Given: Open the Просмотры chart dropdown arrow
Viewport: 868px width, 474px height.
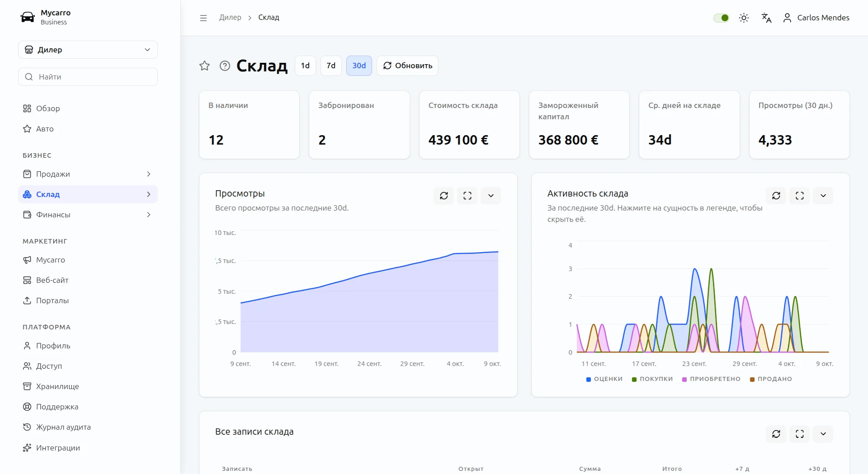Looking at the screenshot, I should (491, 196).
